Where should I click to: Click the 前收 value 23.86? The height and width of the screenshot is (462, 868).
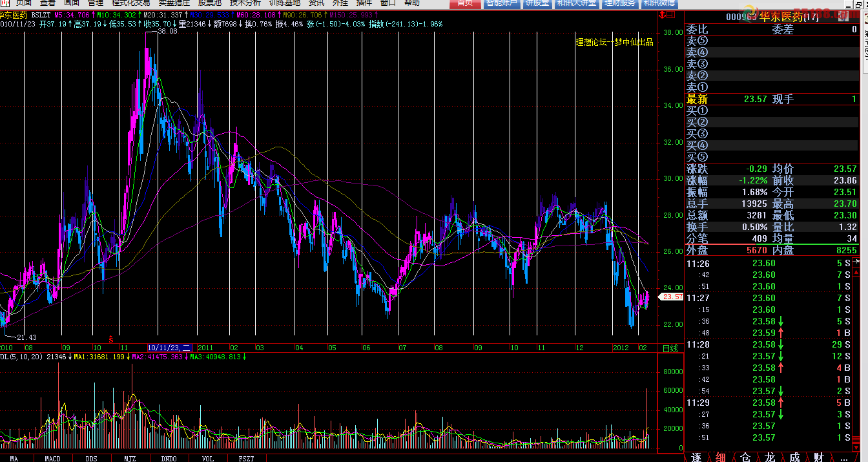click(x=845, y=181)
